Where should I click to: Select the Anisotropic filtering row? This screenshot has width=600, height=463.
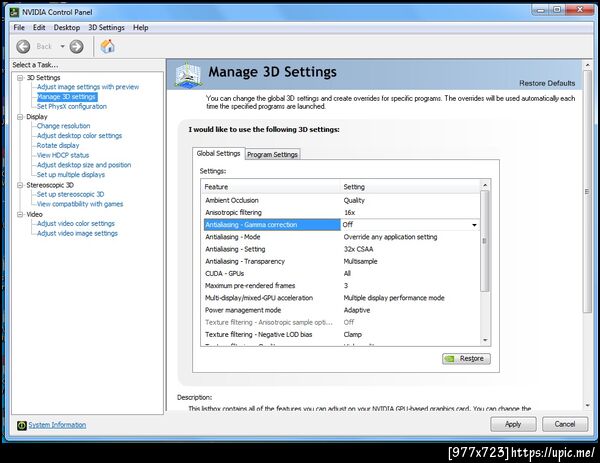pos(341,213)
